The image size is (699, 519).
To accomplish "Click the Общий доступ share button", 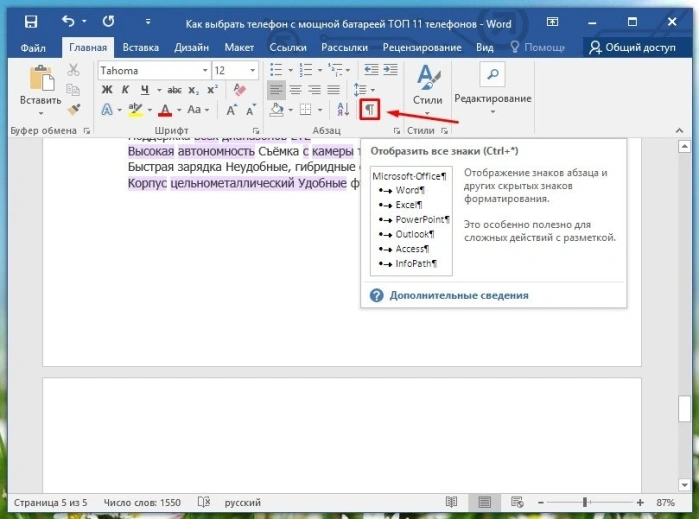I will click(x=632, y=48).
